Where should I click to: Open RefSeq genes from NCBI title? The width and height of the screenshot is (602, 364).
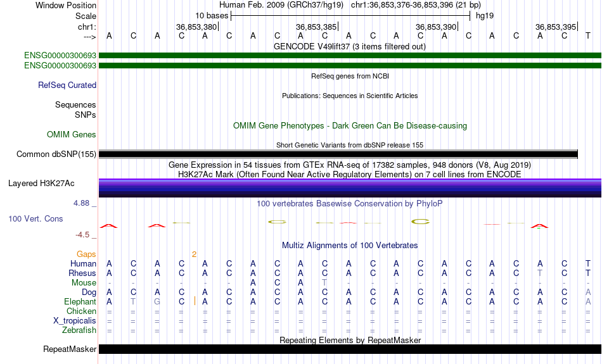pos(350,76)
